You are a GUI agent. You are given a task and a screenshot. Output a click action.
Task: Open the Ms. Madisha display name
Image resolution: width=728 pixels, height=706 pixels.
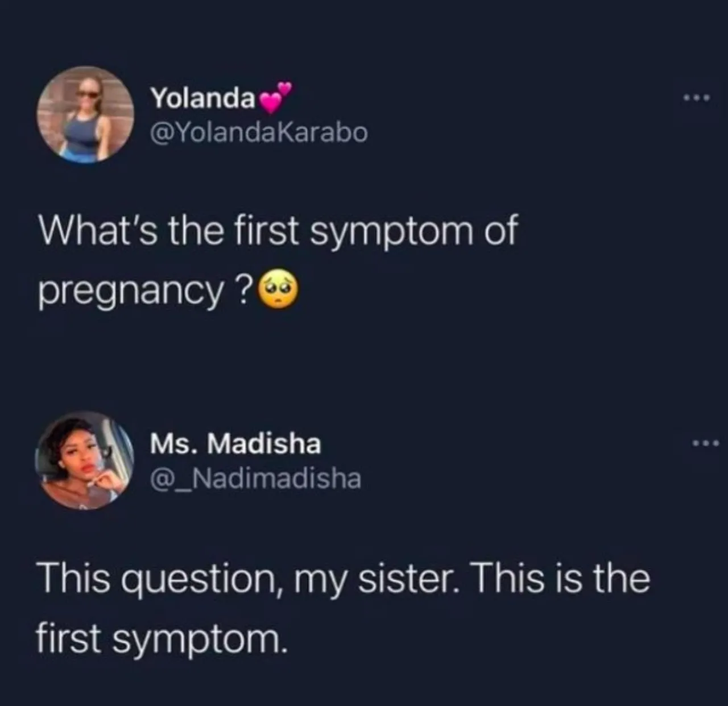point(235,443)
